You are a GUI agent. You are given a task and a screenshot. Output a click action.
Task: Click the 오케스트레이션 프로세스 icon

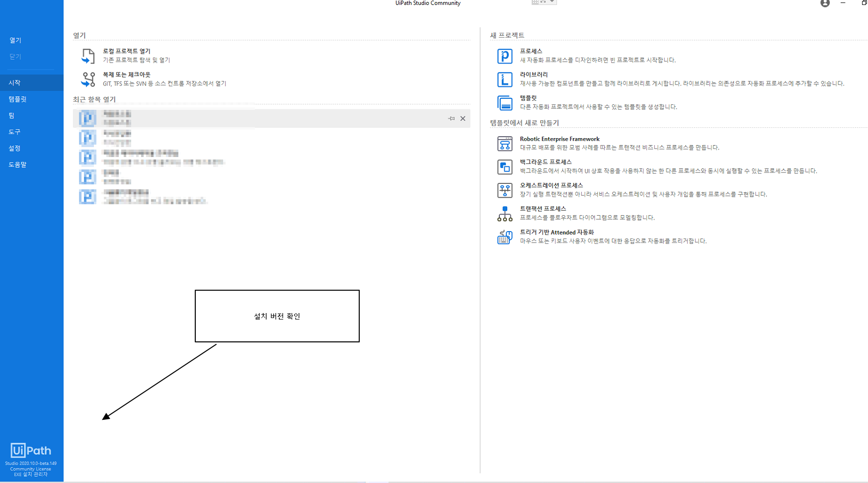(x=505, y=190)
